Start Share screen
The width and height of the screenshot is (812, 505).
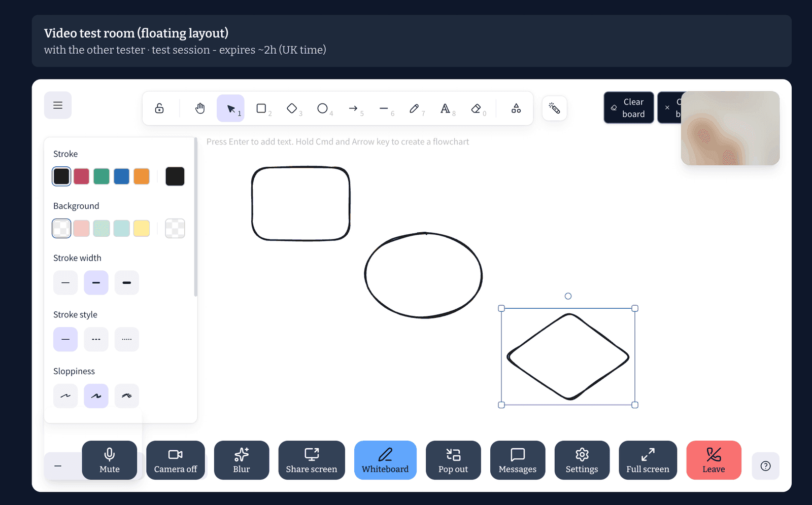click(312, 460)
